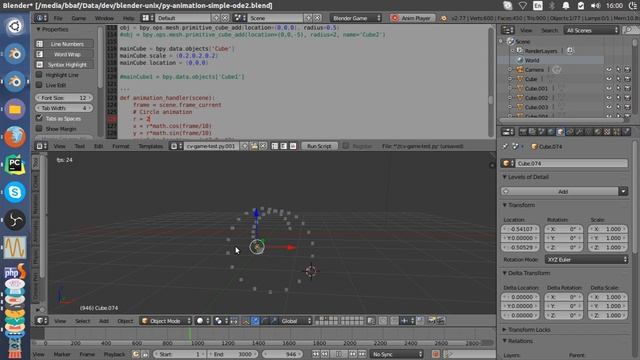Click the Location X value field

click(520, 229)
